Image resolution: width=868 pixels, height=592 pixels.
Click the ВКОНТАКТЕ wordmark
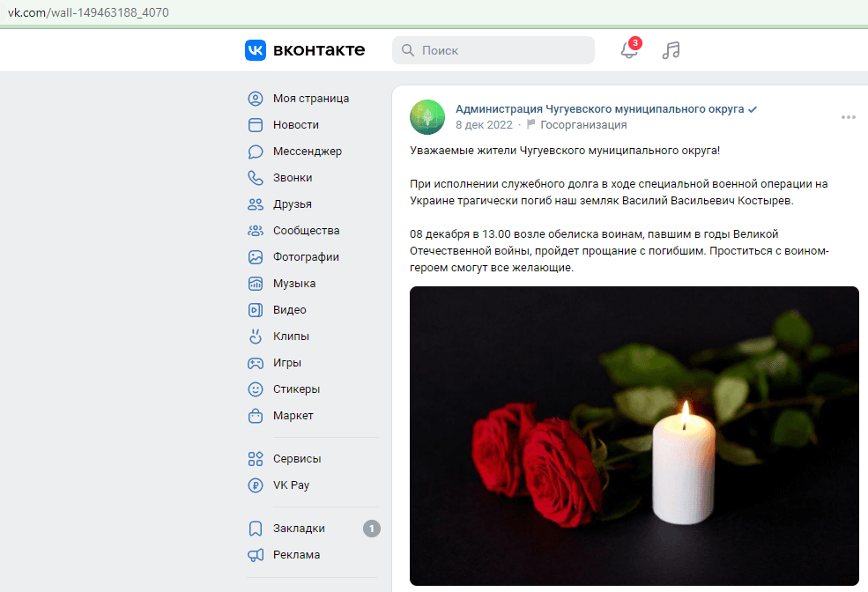point(319,50)
